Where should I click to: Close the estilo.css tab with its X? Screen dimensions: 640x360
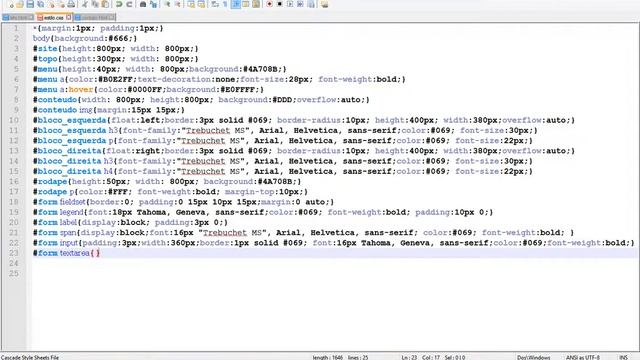(69, 17)
